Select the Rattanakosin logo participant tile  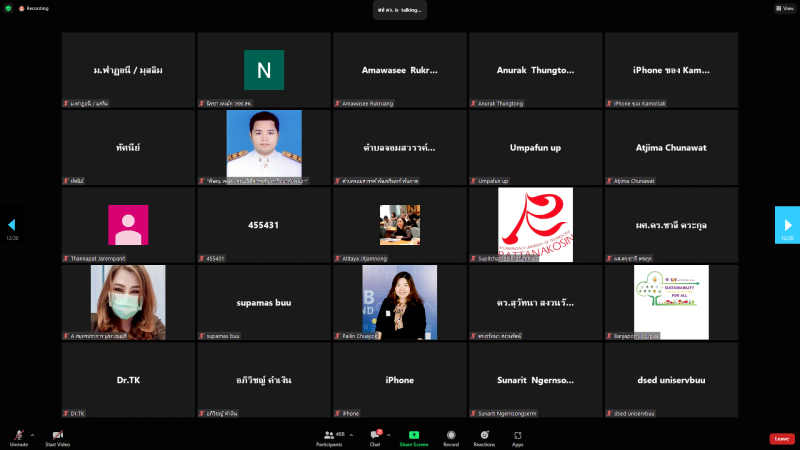(x=535, y=225)
